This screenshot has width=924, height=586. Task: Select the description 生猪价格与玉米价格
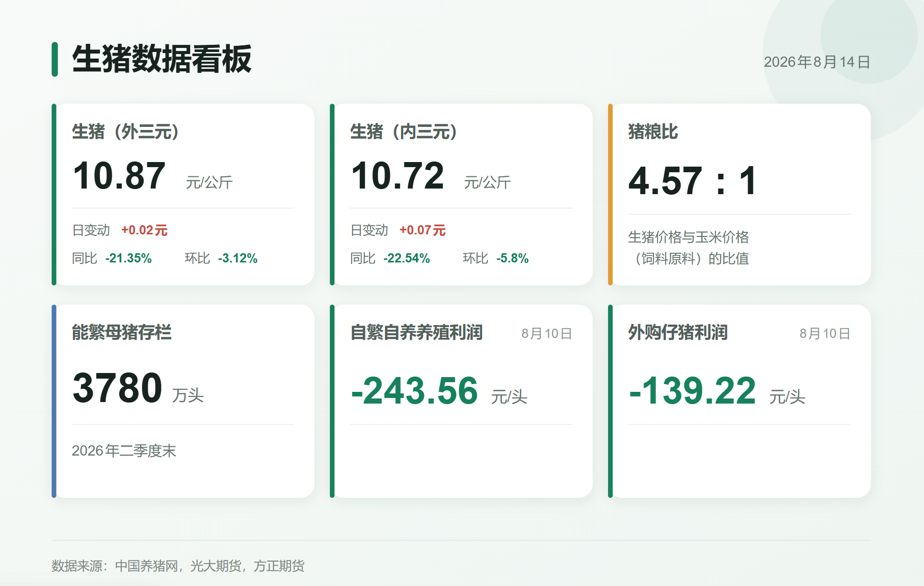(x=689, y=237)
